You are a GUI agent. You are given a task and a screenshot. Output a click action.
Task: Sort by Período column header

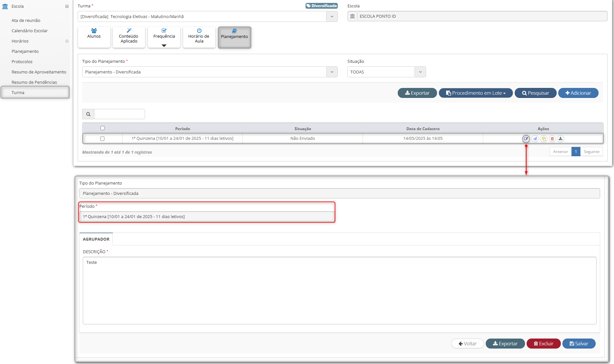coord(182,129)
